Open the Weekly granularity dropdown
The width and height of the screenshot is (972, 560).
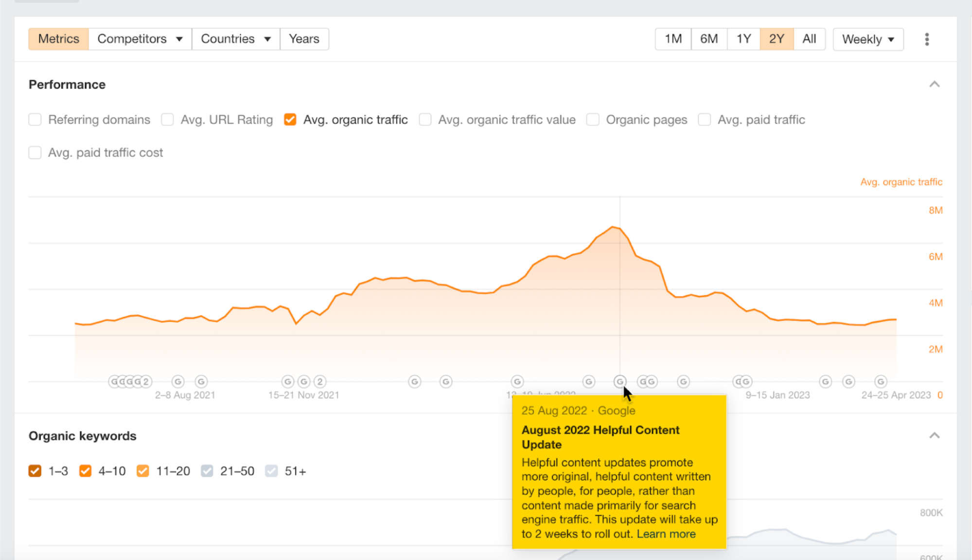pyautogui.click(x=868, y=39)
